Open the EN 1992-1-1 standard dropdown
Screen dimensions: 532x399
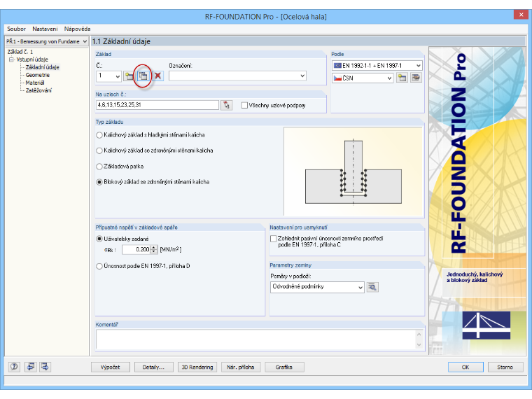(419, 66)
